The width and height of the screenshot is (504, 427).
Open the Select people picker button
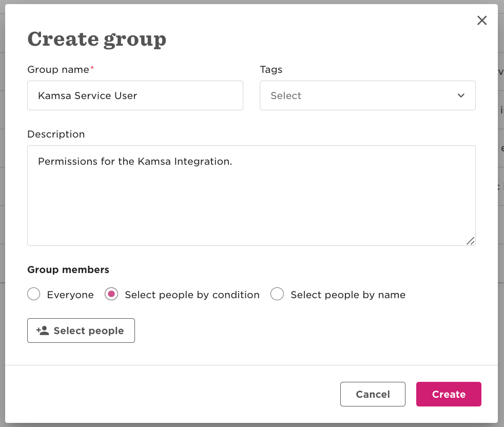pos(81,331)
